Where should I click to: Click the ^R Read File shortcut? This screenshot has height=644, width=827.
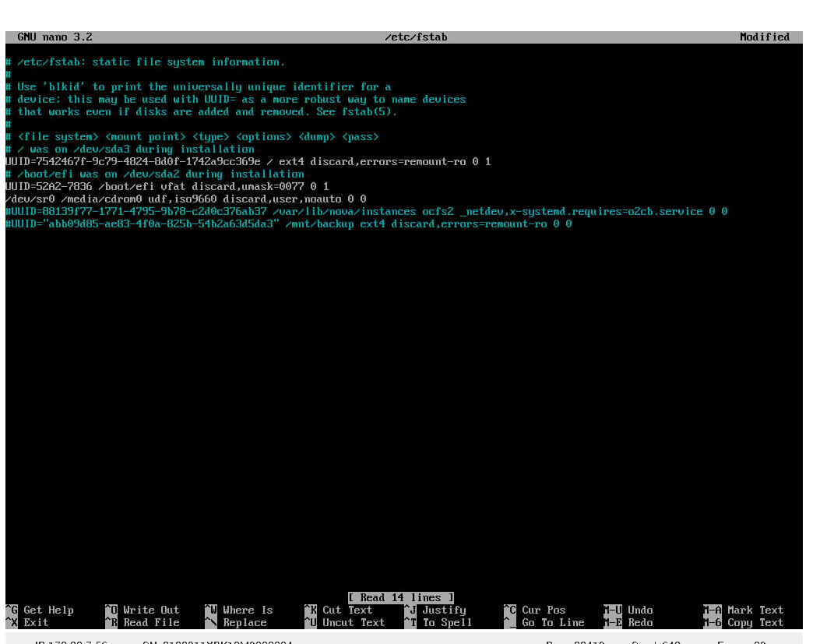coord(142,622)
